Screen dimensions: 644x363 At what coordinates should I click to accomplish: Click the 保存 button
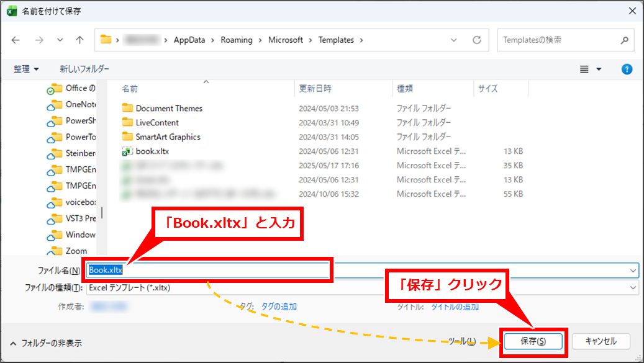(x=533, y=341)
